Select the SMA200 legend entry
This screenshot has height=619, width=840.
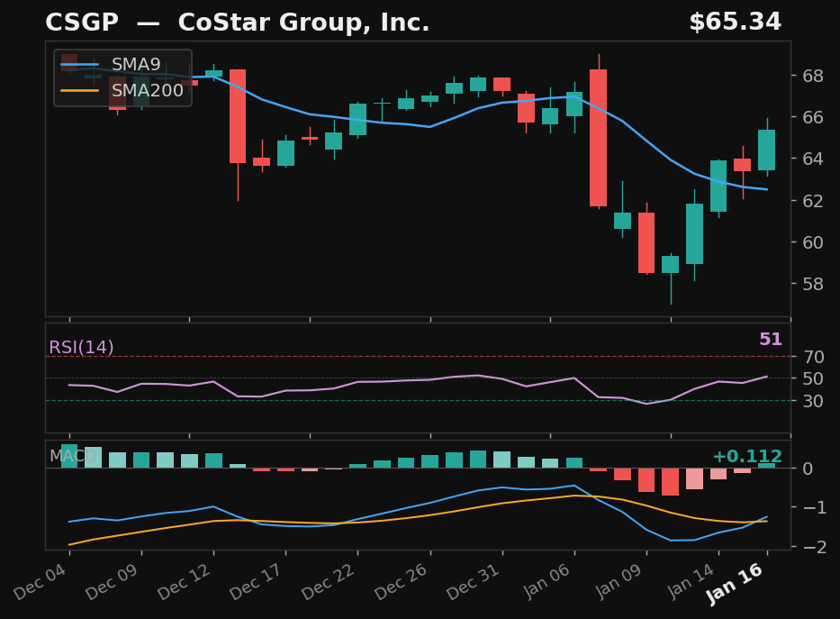122,91
